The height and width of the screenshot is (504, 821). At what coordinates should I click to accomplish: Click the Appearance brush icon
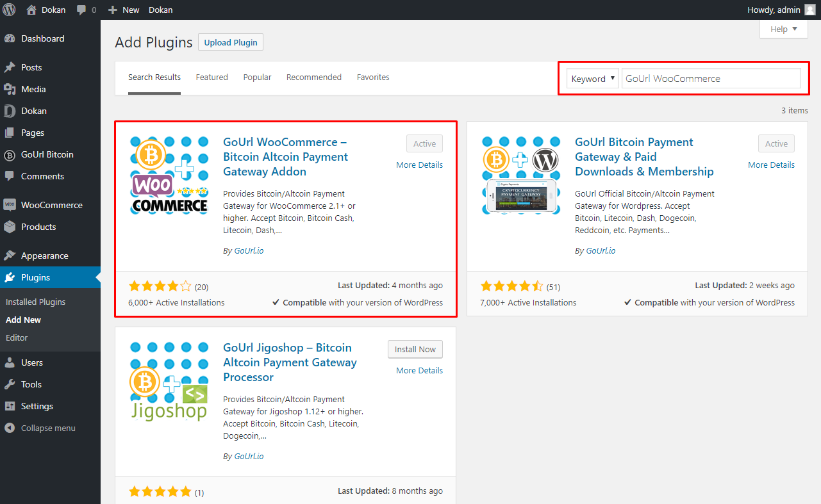[x=10, y=256]
